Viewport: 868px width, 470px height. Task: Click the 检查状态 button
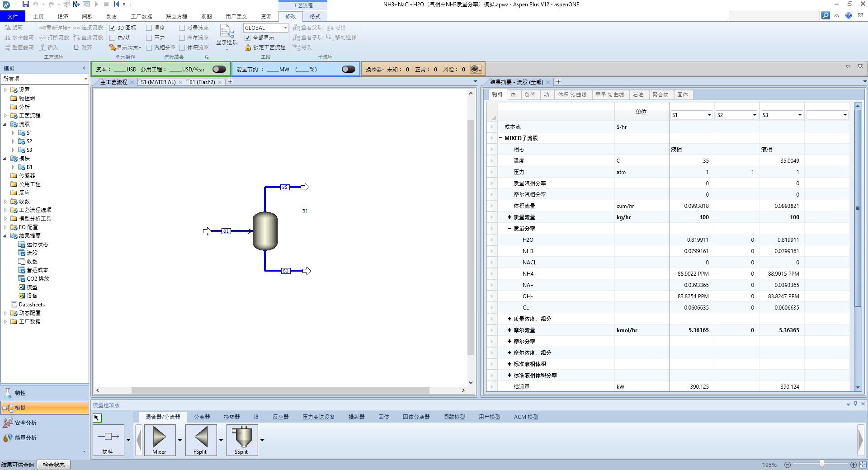pos(54,465)
